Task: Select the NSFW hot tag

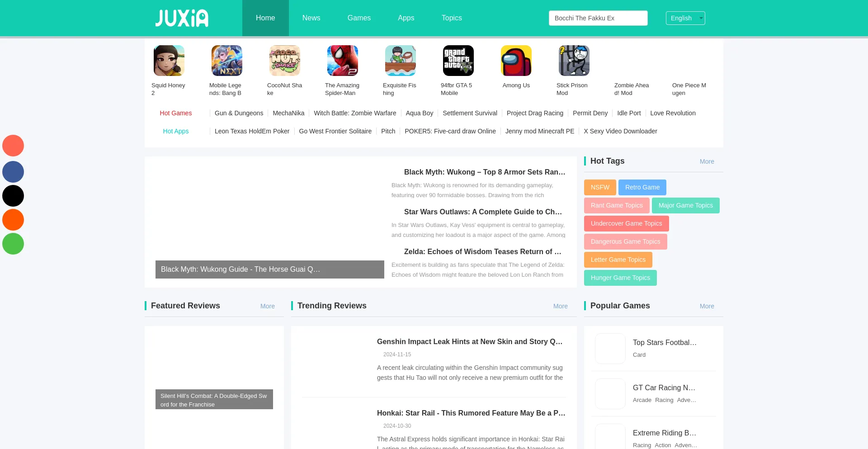Action: coord(600,187)
